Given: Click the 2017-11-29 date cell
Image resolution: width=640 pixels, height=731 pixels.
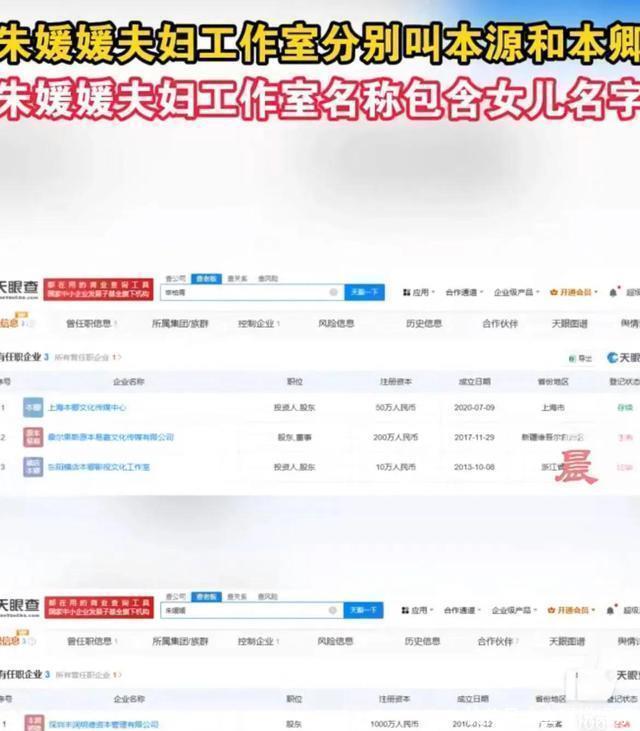Looking at the screenshot, I should click(x=474, y=437).
